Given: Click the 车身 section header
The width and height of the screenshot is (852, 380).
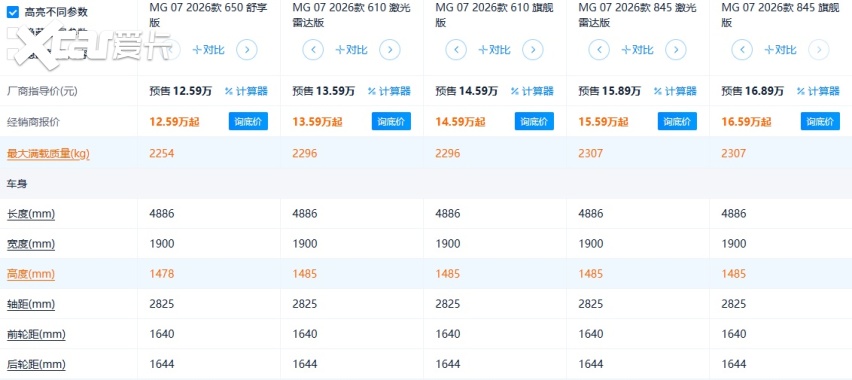Looking at the screenshot, I should tap(17, 184).
